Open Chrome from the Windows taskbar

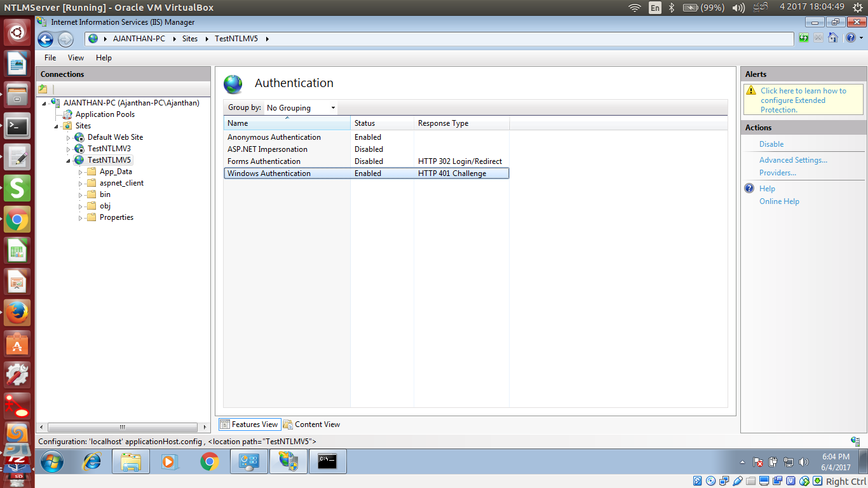click(210, 462)
